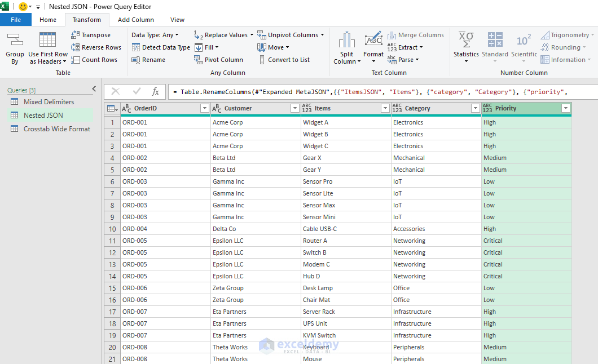598x364 pixels.
Task: Click the fx formula icon
Action: [x=155, y=92]
